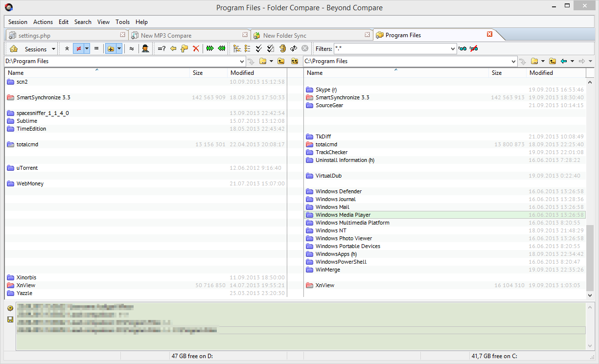This screenshot has width=599, height=364.
Task: Browse for folder on left side
Action: tap(263, 61)
